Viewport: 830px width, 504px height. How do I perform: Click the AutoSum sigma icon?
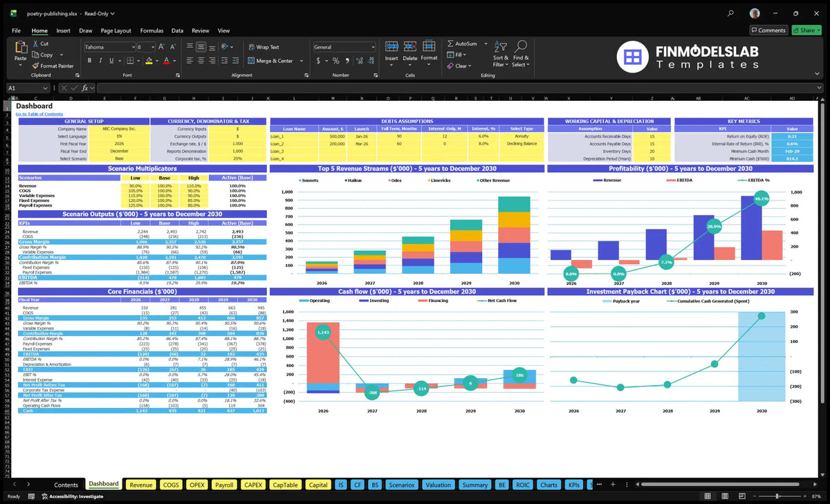450,44
